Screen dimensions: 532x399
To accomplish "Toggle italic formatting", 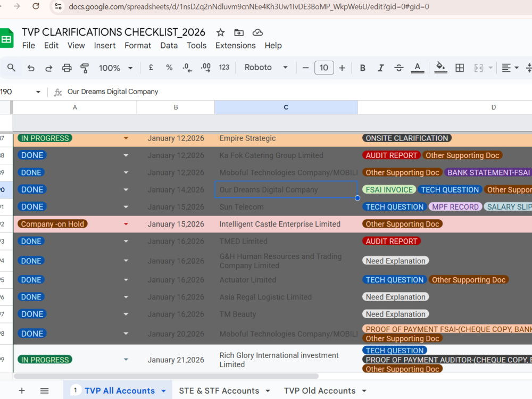I will [381, 68].
